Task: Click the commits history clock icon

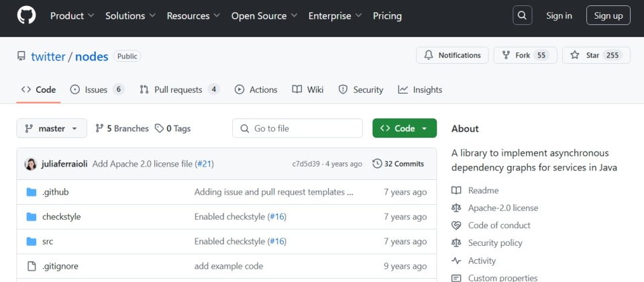Action: (377, 164)
